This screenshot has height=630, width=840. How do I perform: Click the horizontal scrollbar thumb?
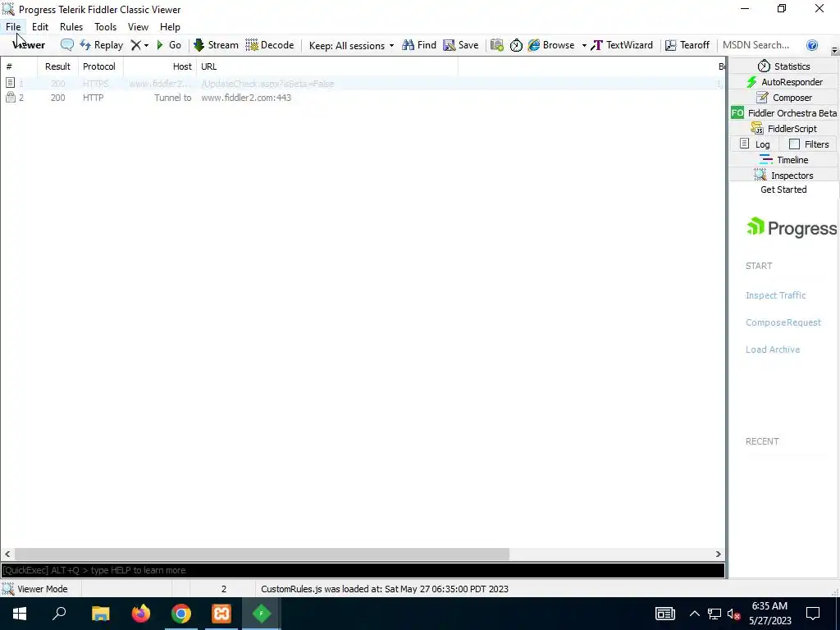pyautogui.click(x=262, y=554)
